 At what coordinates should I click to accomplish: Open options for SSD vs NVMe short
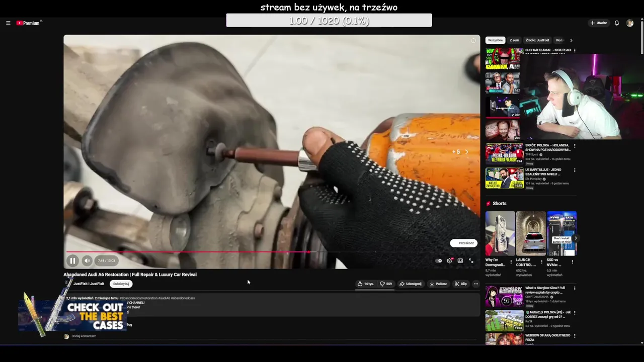tap(573, 261)
